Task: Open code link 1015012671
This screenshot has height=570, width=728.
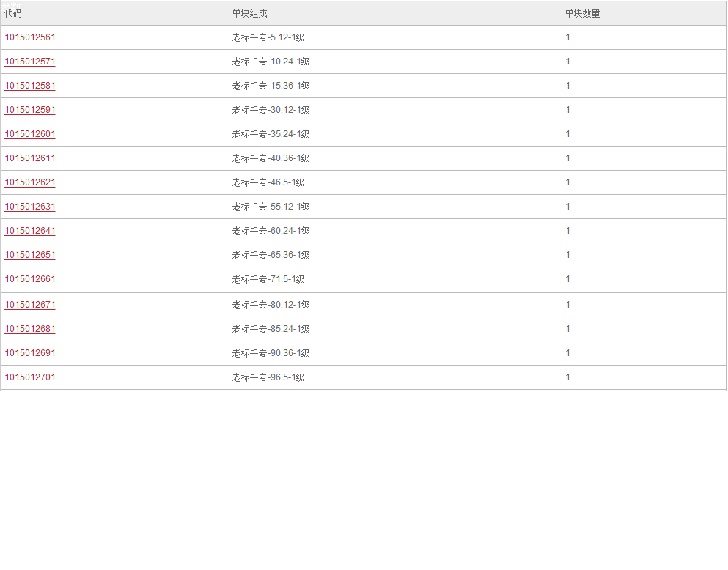Action: click(x=30, y=305)
